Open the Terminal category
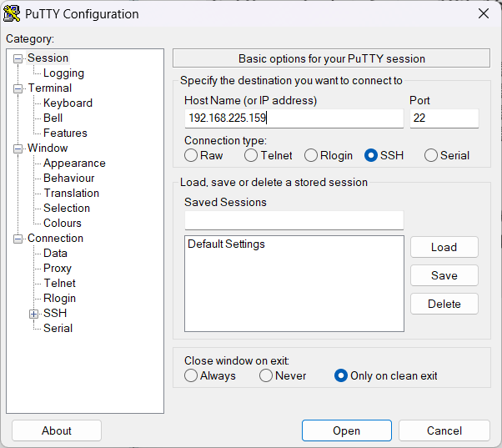 pos(50,88)
